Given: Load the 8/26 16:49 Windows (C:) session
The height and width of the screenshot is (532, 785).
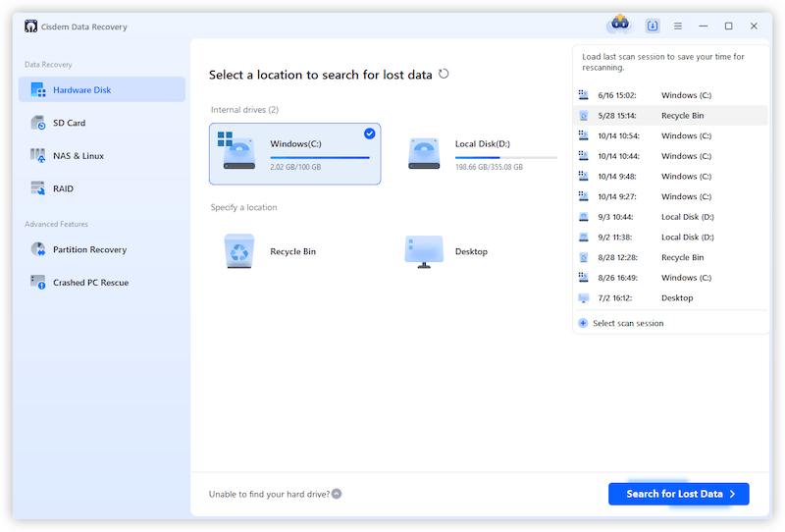Looking at the screenshot, I should (x=670, y=278).
